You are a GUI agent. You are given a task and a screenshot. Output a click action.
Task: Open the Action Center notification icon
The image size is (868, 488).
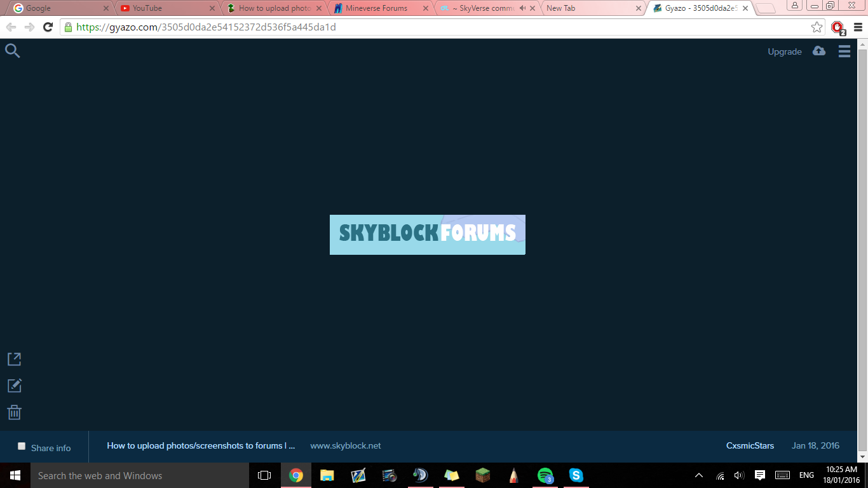pos(759,475)
